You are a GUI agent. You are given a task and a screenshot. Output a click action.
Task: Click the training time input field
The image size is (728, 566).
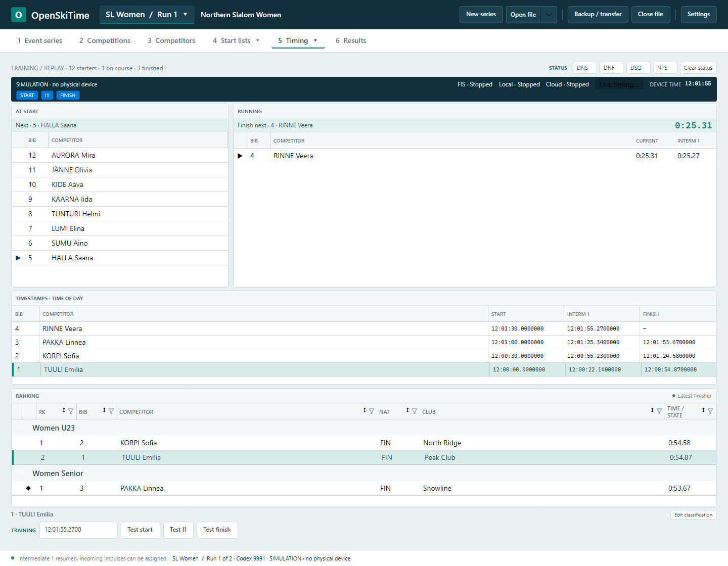coord(78,530)
